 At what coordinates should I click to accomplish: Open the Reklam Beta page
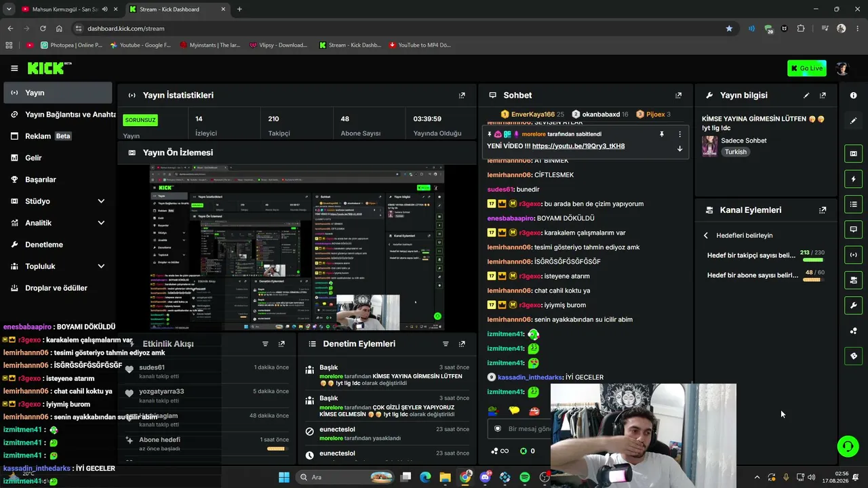56,136
